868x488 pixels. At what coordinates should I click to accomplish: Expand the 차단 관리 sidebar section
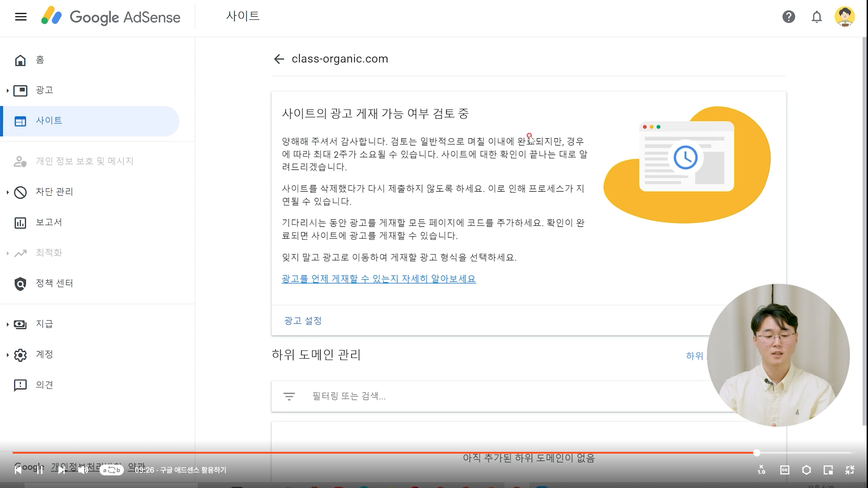click(x=8, y=192)
